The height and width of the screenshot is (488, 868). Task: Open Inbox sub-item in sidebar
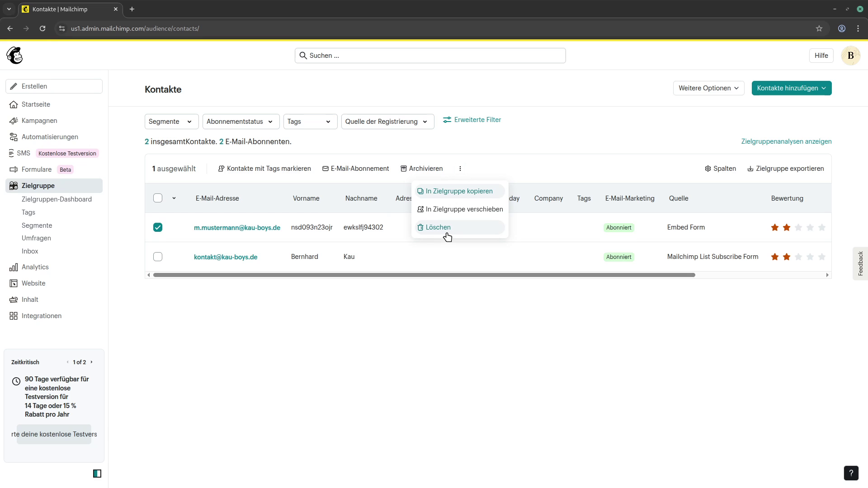point(30,251)
